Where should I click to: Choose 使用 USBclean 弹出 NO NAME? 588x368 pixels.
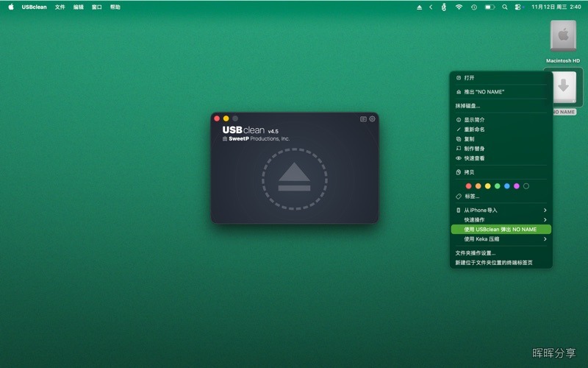(x=501, y=229)
